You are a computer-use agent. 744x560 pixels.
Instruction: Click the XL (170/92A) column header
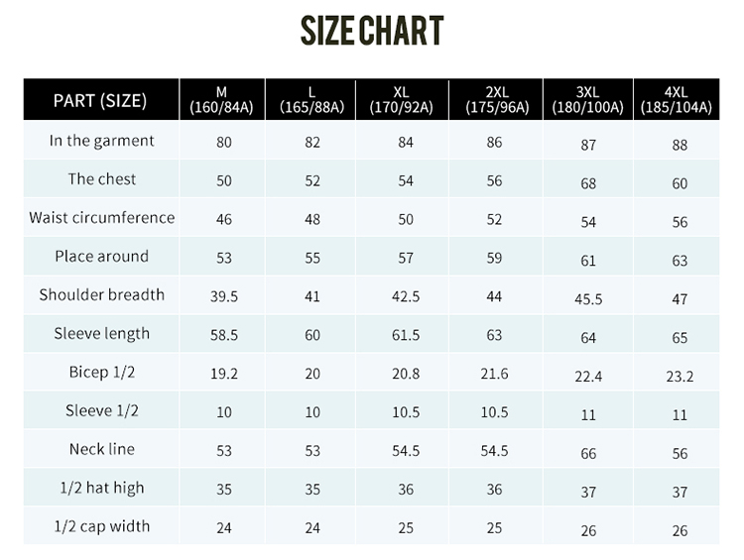tap(406, 100)
